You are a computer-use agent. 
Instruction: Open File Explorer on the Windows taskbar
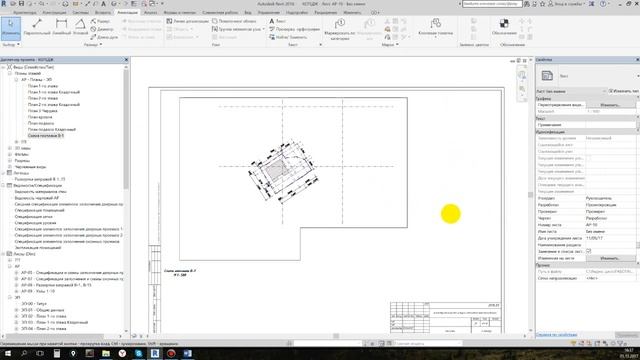click(106, 353)
